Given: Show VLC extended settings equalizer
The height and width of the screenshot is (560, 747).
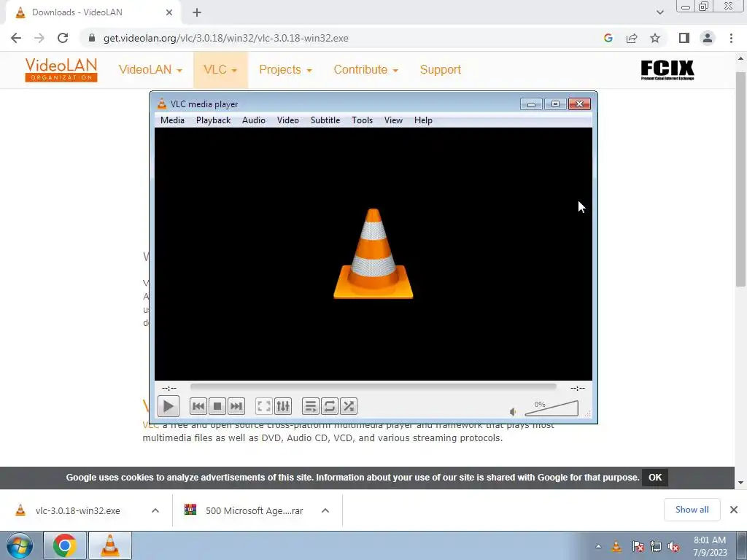Looking at the screenshot, I should click(282, 406).
